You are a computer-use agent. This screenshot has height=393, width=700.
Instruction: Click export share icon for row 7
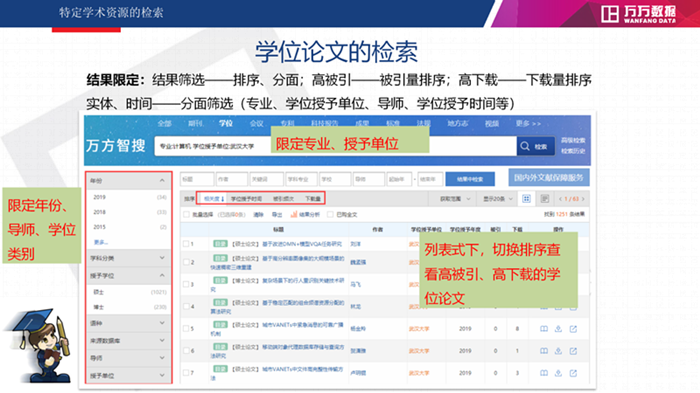pos(573,373)
